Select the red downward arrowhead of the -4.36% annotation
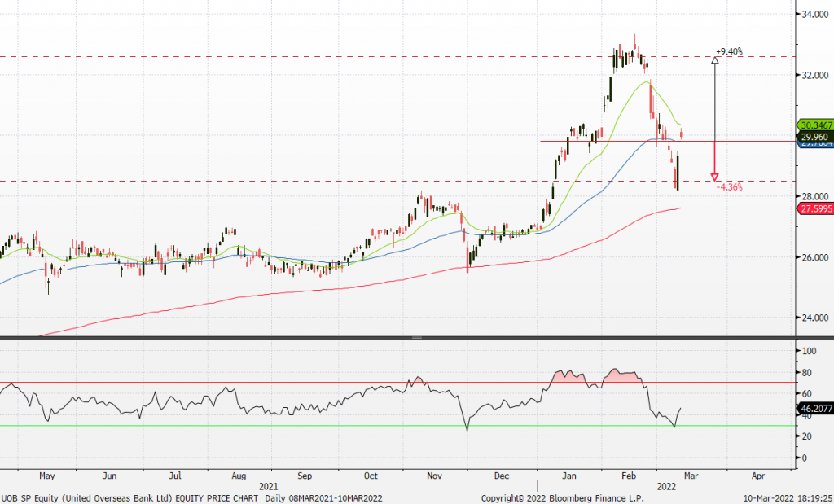Screen dimensions: 834x504 [715, 177]
